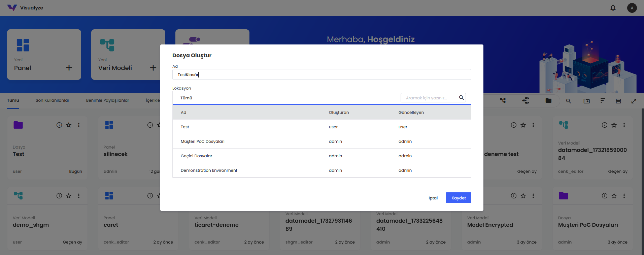Select Demonstration Environment row in table
Viewport: 644px width, 255px height.
(321, 170)
